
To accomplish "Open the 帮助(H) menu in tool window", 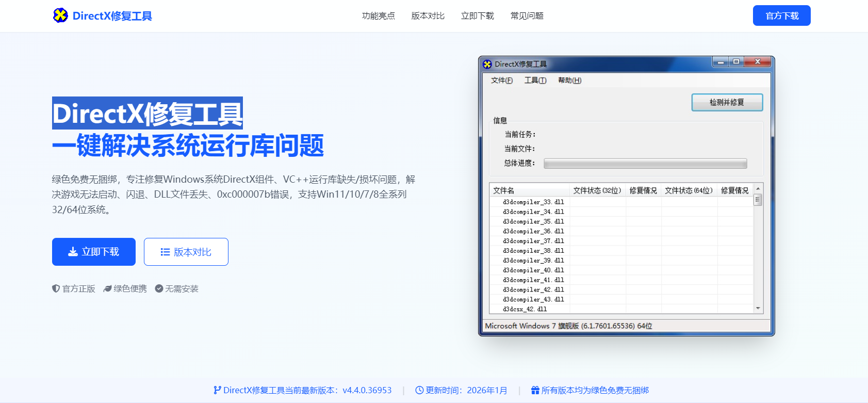I will point(569,80).
